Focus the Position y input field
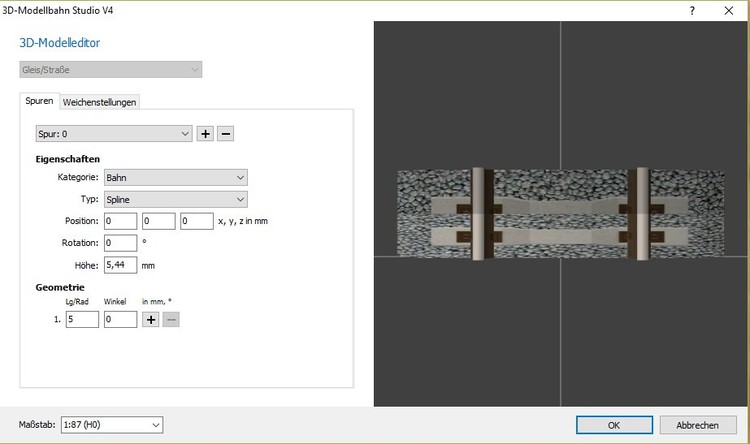Viewport: 750px width, 444px height. click(x=159, y=221)
